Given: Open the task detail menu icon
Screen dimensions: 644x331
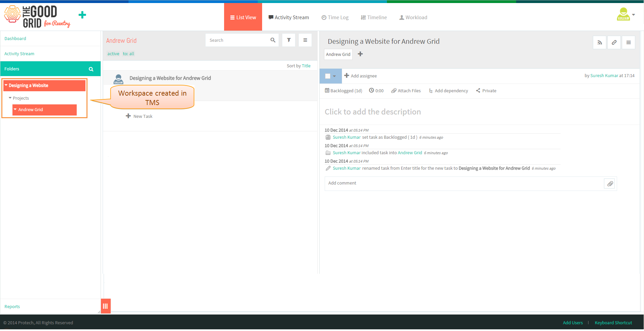Looking at the screenshot, I should coord(629,42).
